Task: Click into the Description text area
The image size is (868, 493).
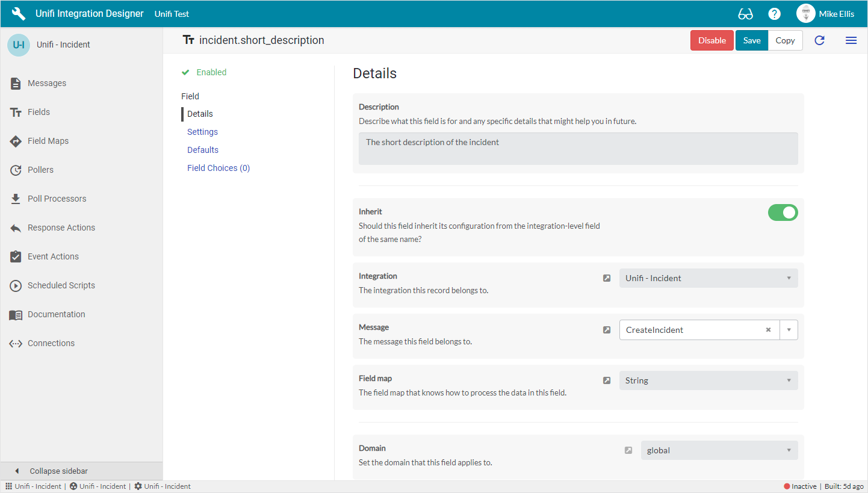Action: click(578, 149)
